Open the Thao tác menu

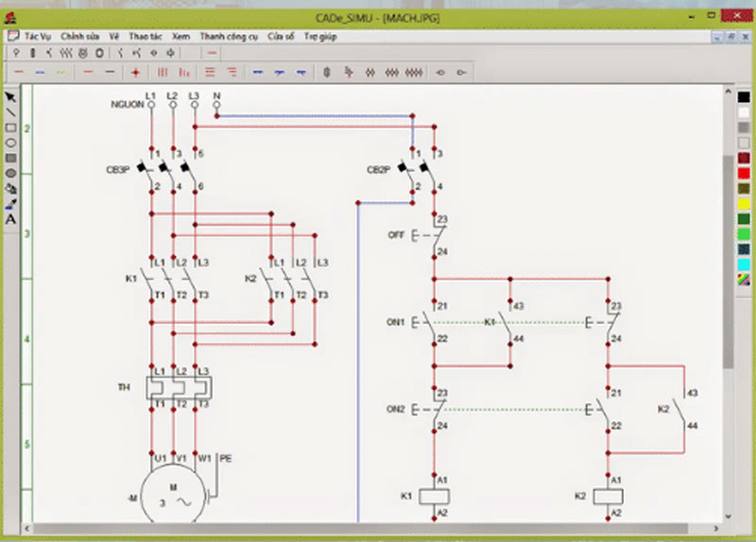click(146, 37)
